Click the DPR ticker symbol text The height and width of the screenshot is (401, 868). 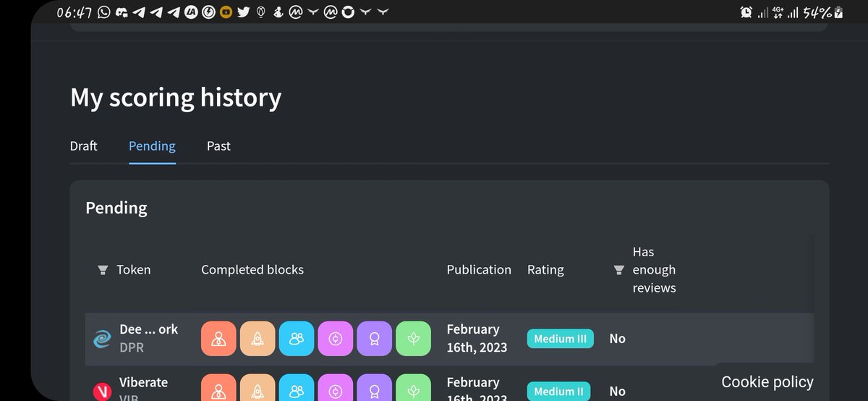[x=132, y=347]
